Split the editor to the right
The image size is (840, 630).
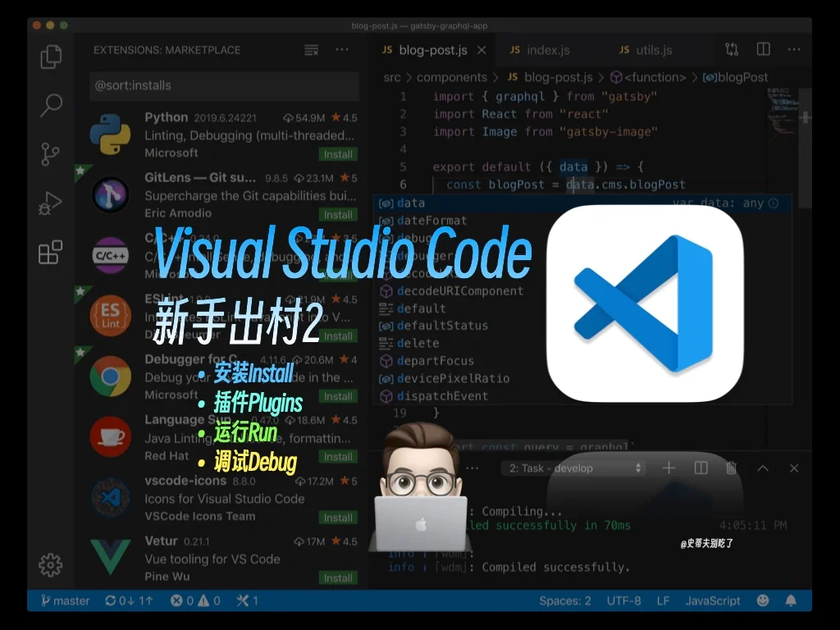click(x=764, y=49)
